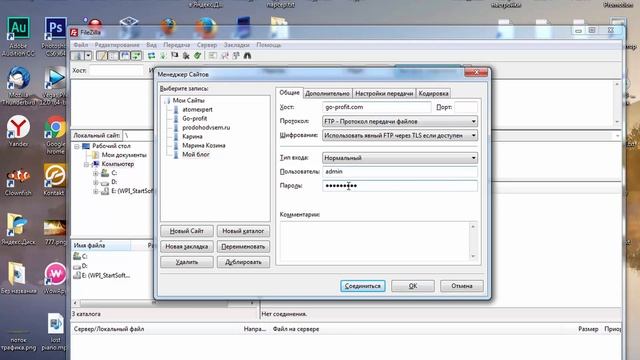Select the Go-profit site entry

tap(194, 118)
